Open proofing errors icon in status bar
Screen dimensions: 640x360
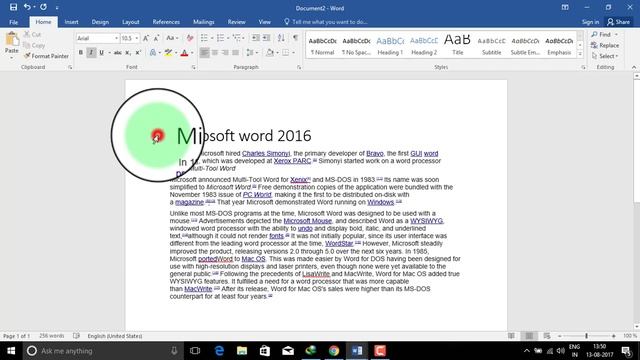point(76,336)
